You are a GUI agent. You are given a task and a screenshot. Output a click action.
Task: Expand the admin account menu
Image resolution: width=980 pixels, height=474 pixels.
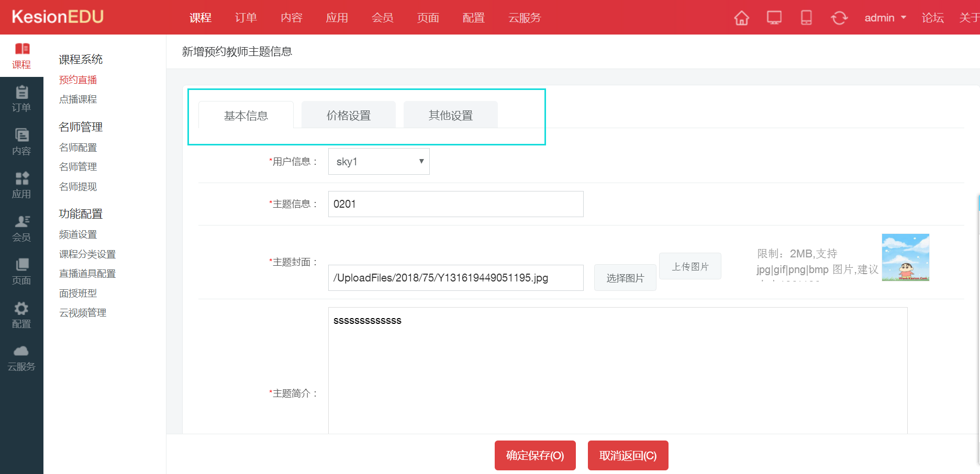(x=885, y=18)
